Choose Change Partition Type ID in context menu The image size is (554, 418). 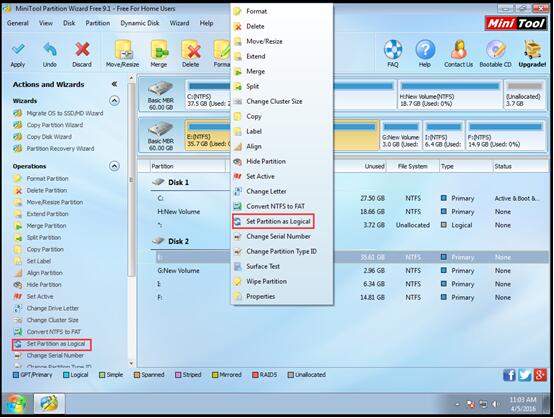click(x=282, y=252)
